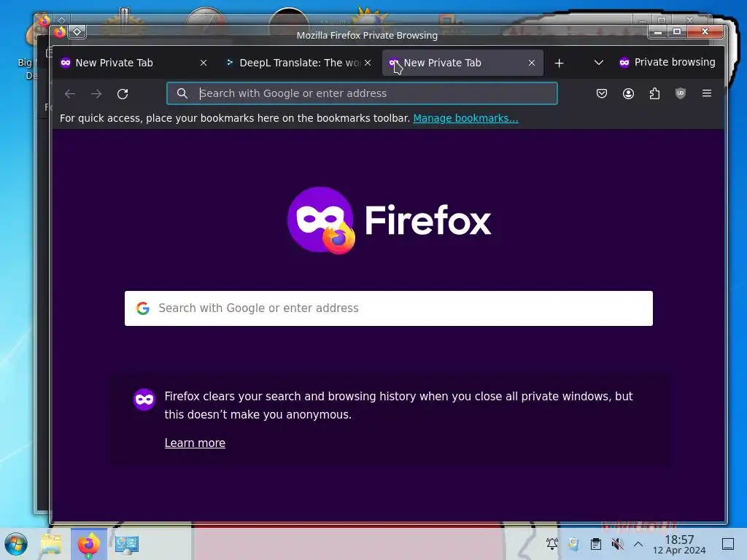Go forward one page
Screen dimensions: 747x560
tap(96, 94)
